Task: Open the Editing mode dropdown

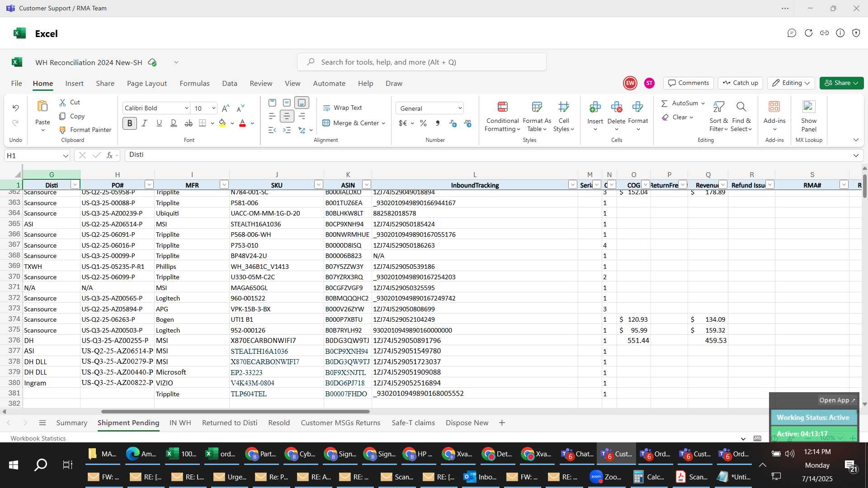Action: 791,83
